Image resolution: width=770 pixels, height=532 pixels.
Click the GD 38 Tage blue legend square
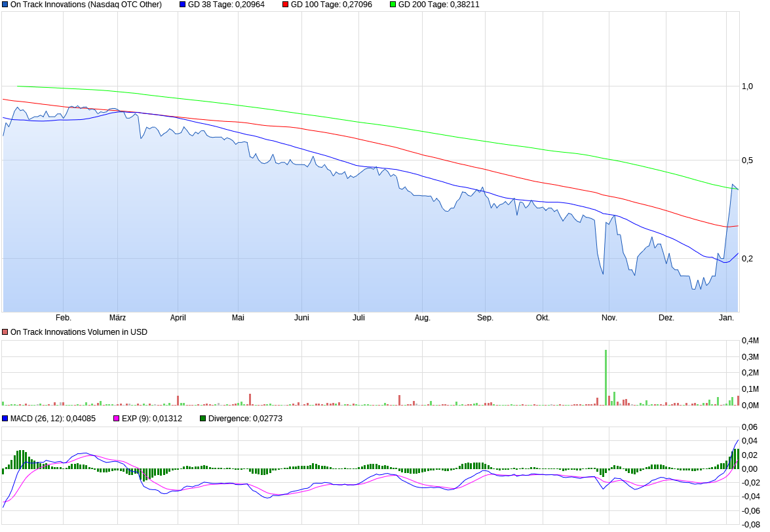click(183, 5)
